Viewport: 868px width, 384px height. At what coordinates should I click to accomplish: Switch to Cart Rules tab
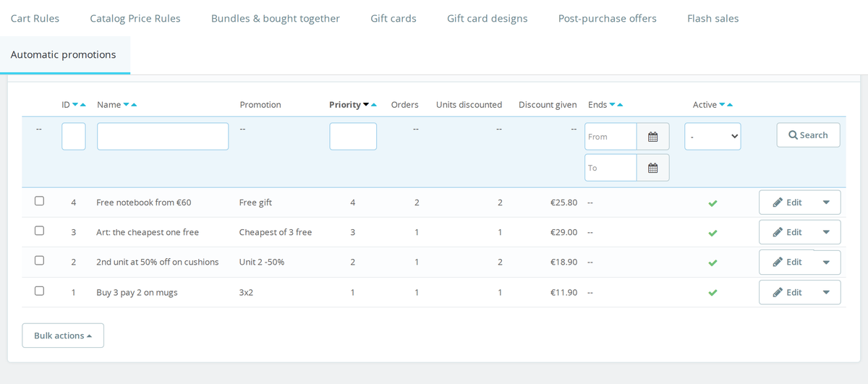pyautogui.click(x=35, y=18)
